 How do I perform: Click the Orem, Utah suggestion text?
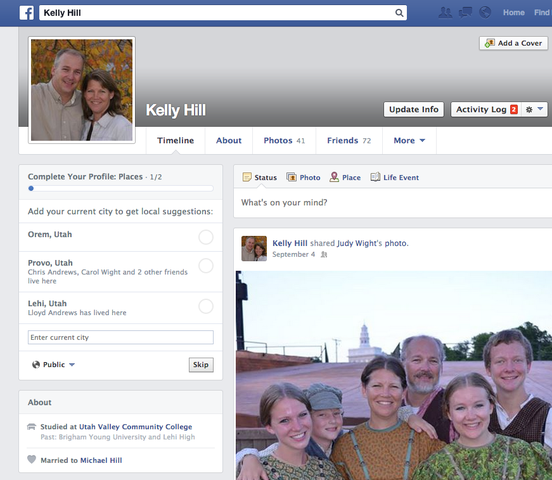[x=50, y=235]
